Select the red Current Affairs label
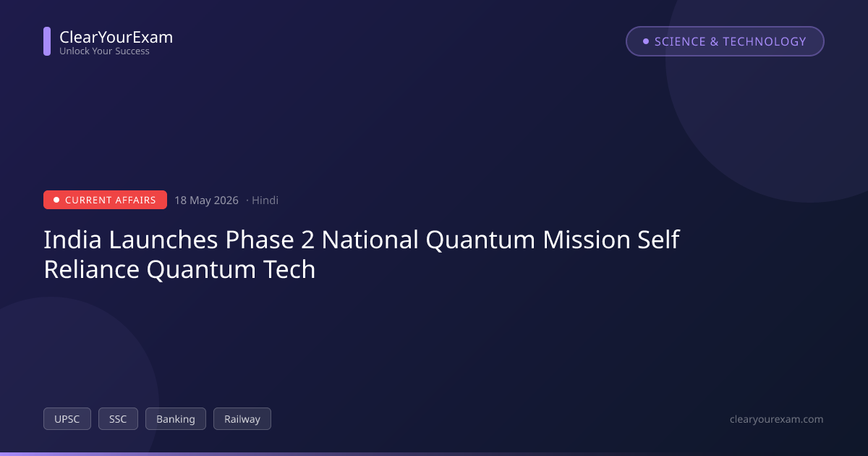The width and height of the screenshot is (868, 456). click(105, 200)
